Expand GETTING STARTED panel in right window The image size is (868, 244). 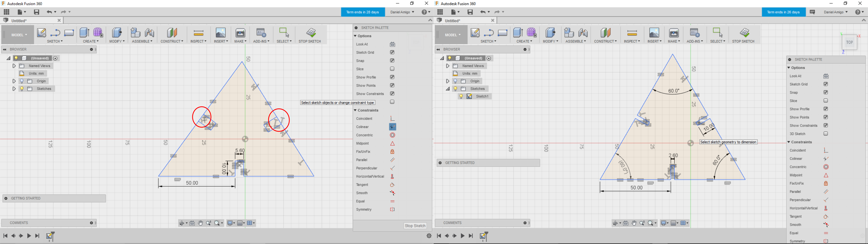440,163
